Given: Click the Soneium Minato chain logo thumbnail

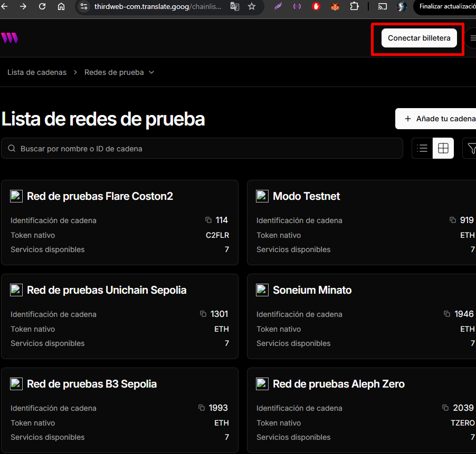Looking at the screenshot, I should tap(262, 290).
